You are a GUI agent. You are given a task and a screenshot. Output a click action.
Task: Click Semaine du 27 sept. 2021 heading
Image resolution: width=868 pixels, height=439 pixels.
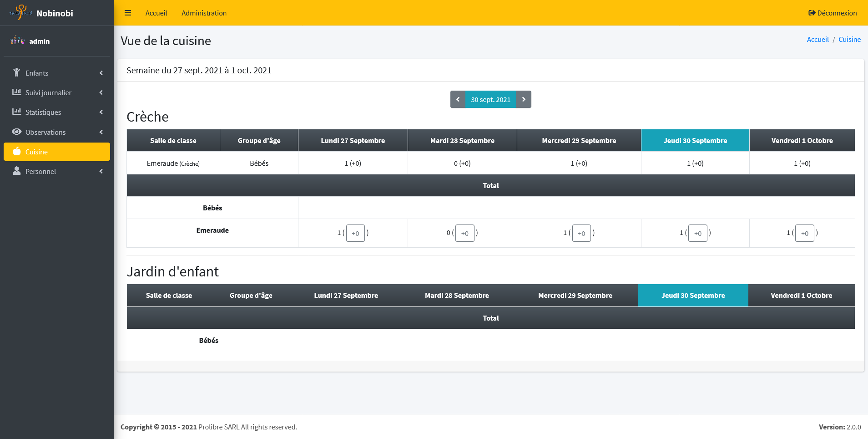tap(199, 70)
